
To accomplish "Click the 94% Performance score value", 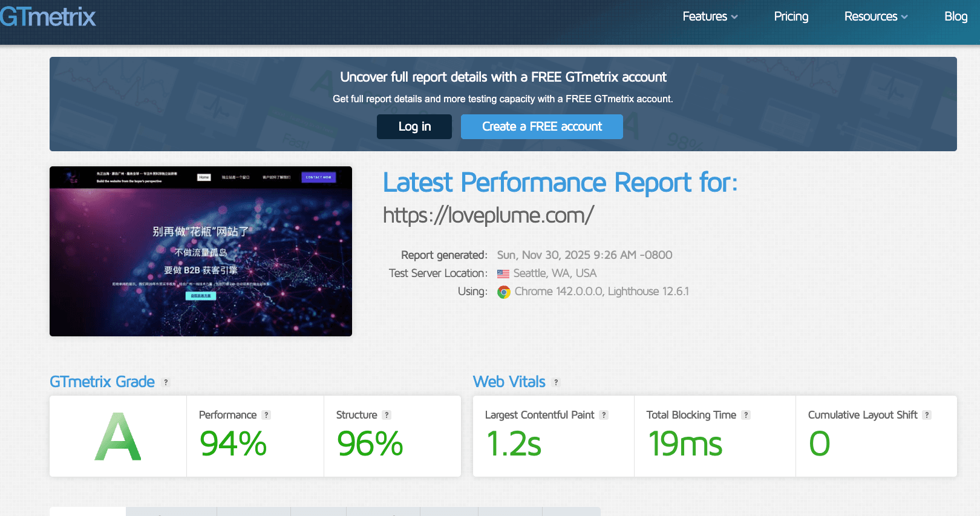I will pos(233,443).
